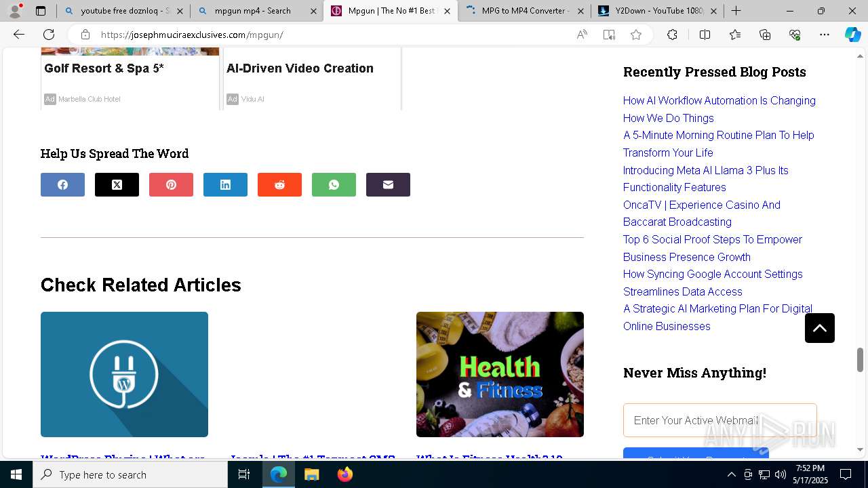Share the page on LinkedIn
Screen dimensions: 868x488
tap(225, 184)
